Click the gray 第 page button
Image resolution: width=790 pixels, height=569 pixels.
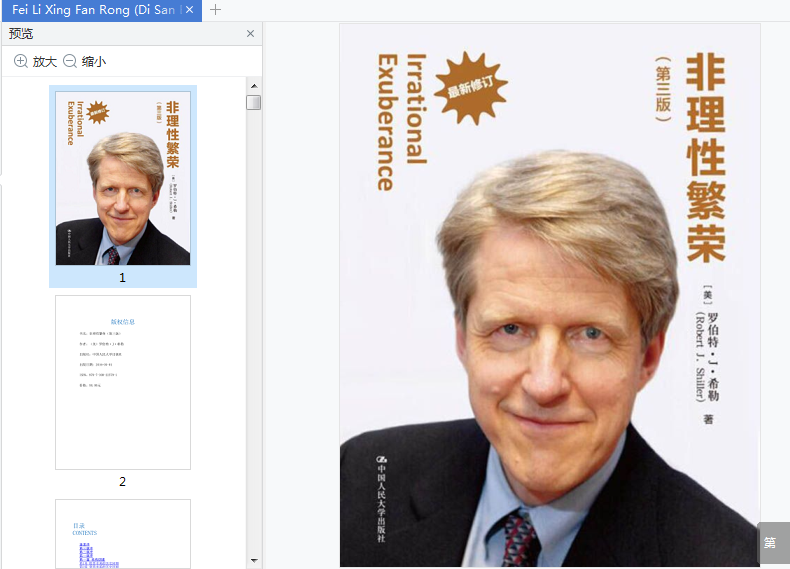tap(774, 543)
